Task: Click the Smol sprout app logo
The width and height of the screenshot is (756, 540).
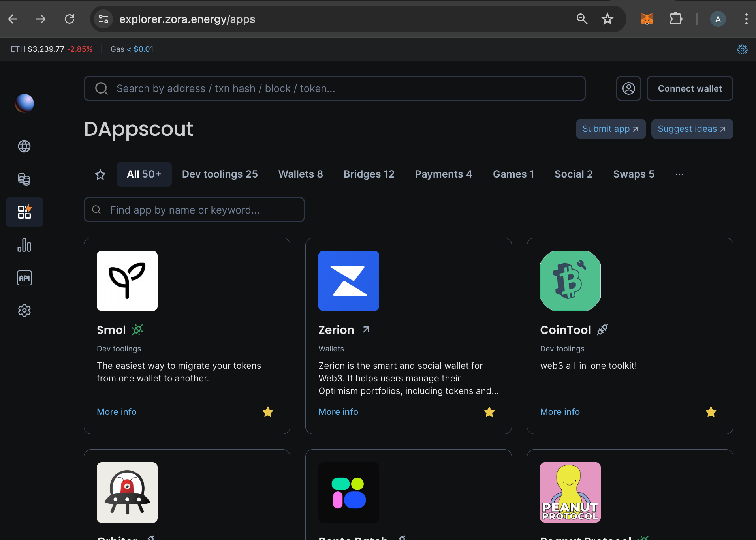Action: coord(127,281)
